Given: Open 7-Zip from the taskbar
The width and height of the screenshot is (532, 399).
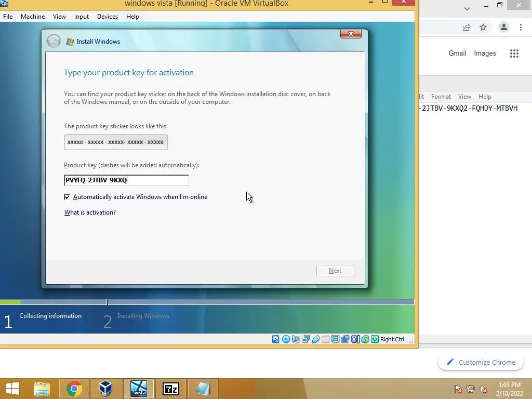Looking at the screenshot, I should (x=171, y=389).
